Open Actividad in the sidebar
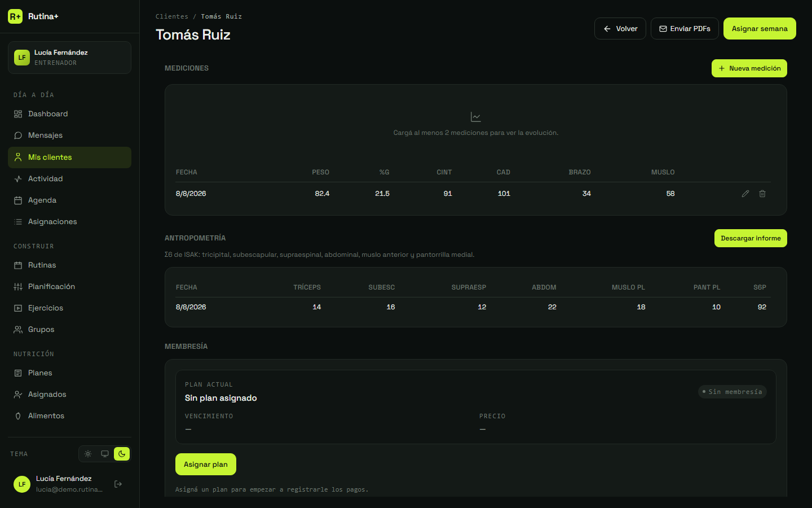 click(69, 179)
